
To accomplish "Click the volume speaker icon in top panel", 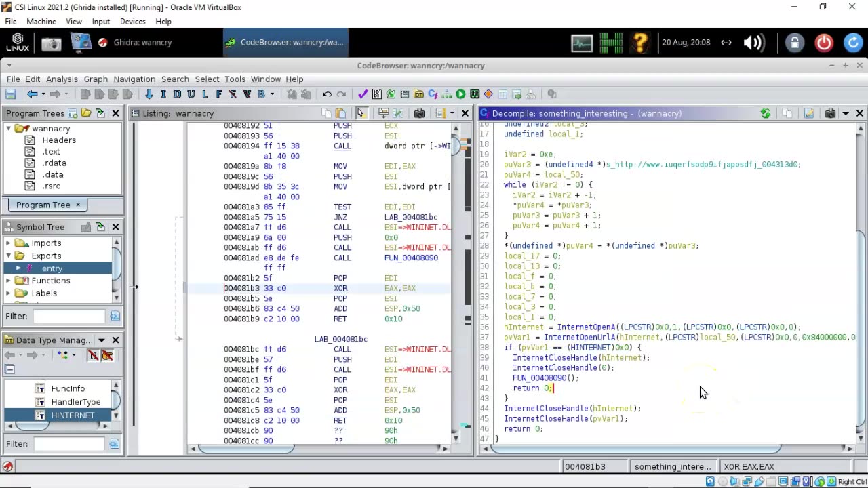I will 754,43.
